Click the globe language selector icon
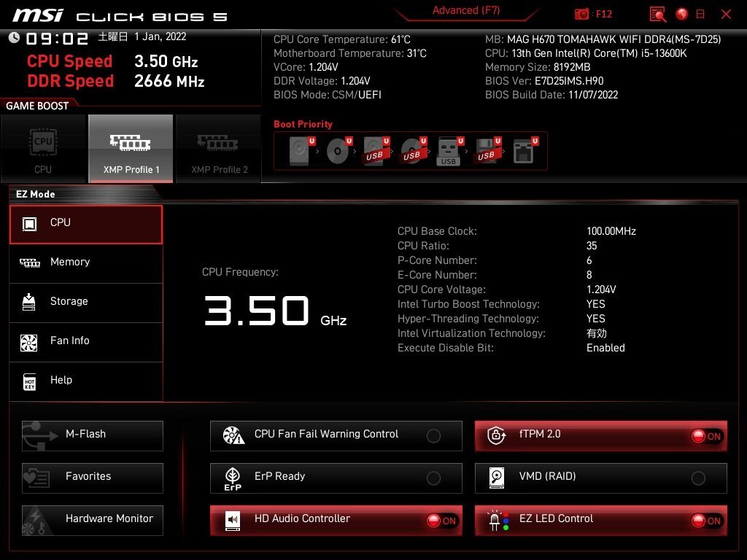The height and width of the screenshot is (560, 747). pyautogui.click(x=682, y=15)
